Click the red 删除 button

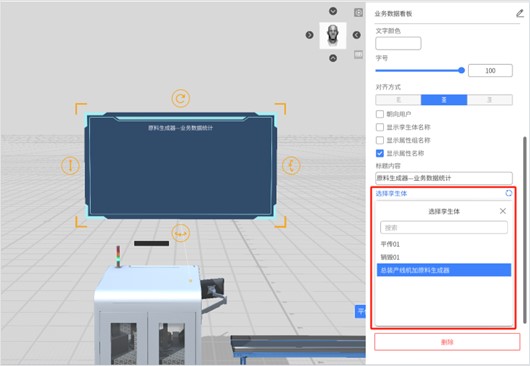[x=447, y=342]
